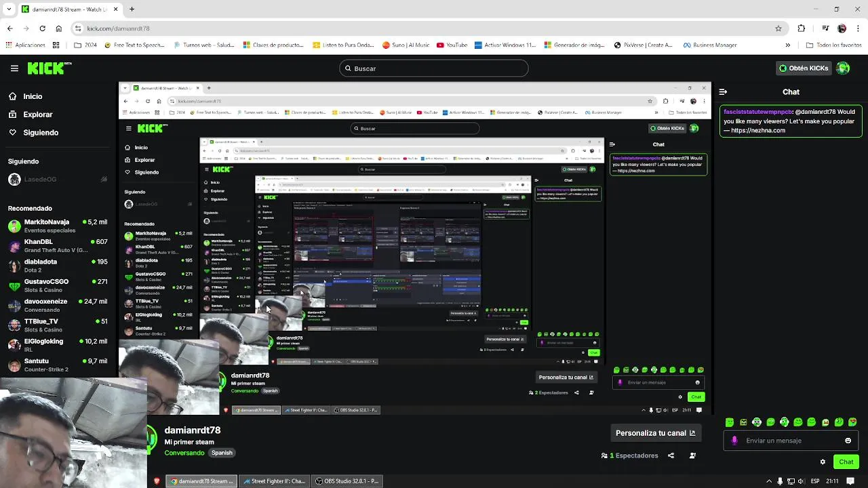
Task: Open the media control icon in the browser toolbar
Action: click(825, 28)
